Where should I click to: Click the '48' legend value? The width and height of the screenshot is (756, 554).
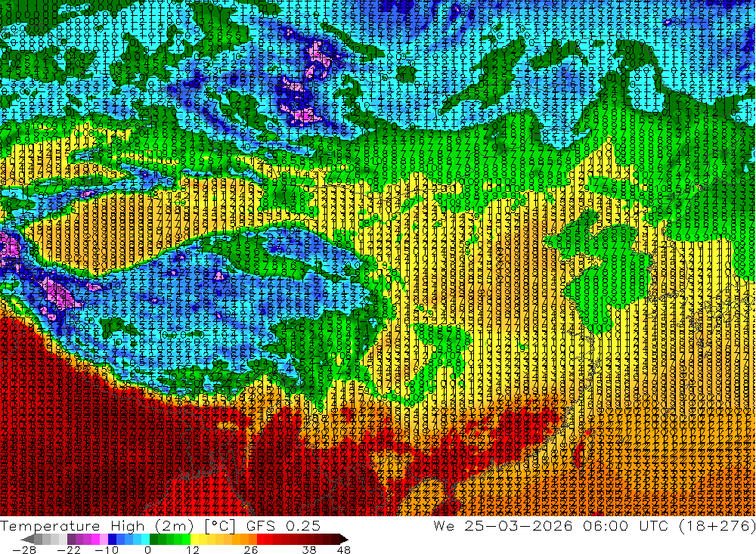click(343, 549)
